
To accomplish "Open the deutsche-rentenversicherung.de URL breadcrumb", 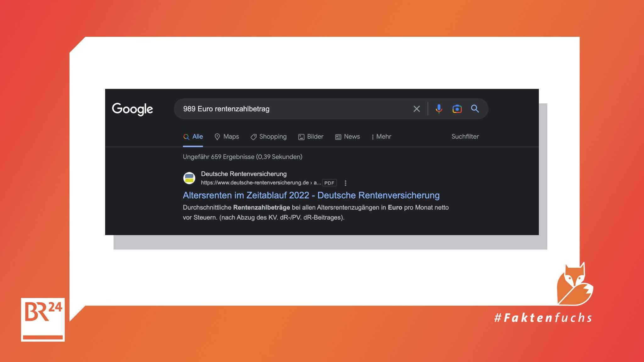I will click(261, 183).
